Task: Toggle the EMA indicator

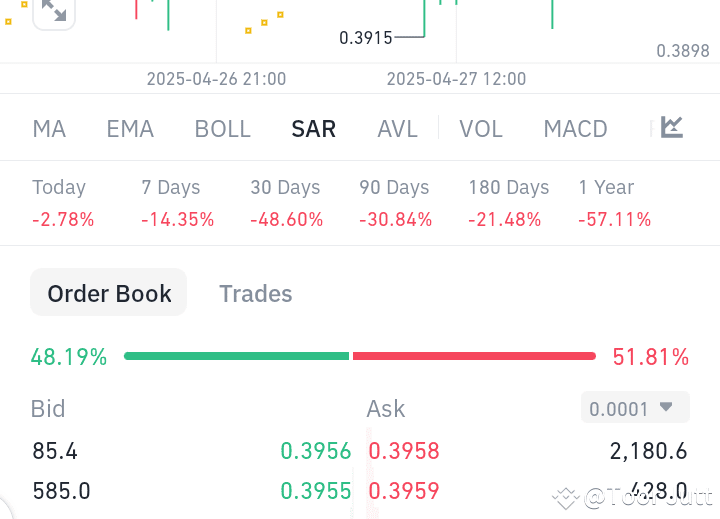Action: [130, 129]
